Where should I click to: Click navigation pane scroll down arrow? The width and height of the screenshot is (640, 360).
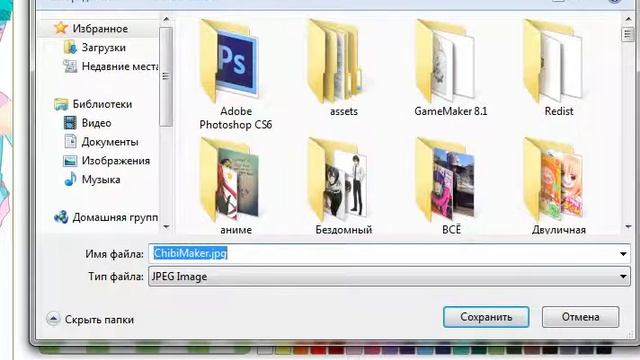coord(166,227)
